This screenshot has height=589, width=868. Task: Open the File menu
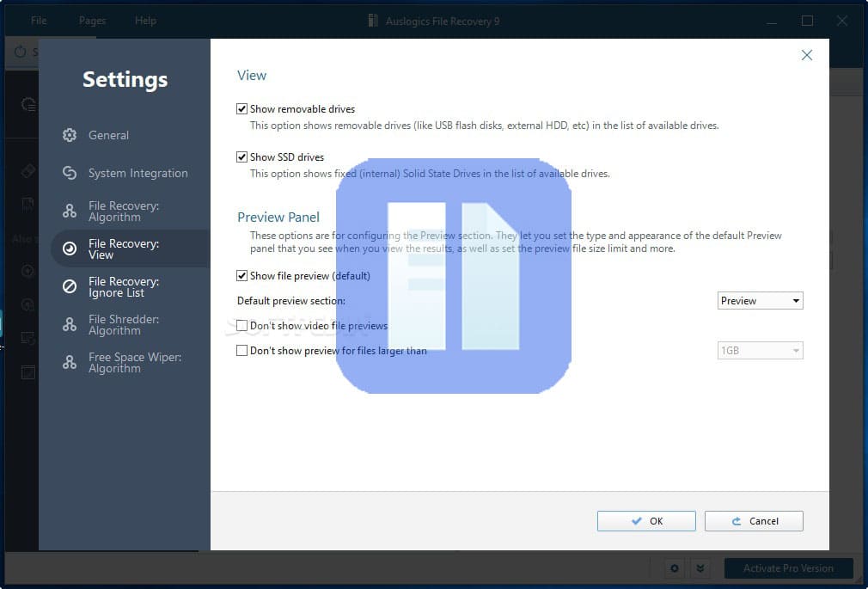click(x=38, y=21)
